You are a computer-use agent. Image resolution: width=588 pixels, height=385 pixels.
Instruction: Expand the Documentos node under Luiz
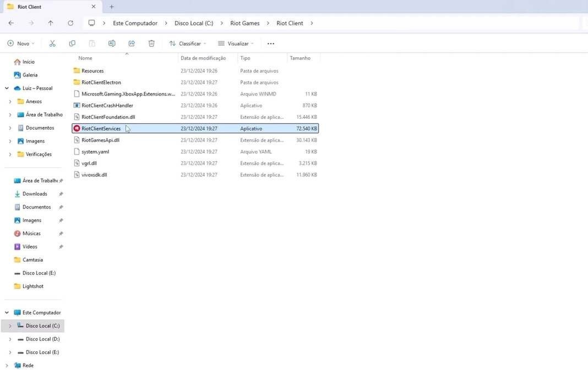pos(10,128)
